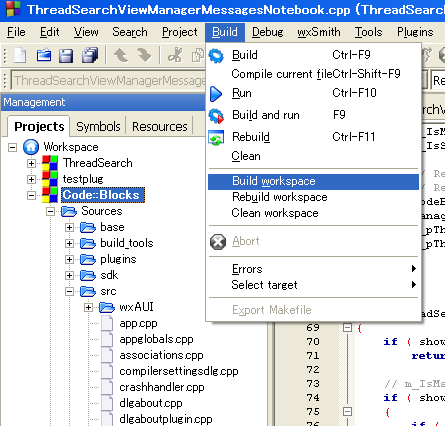Select dlgaboutplugin.cpp in the tree

pos(166,419)
